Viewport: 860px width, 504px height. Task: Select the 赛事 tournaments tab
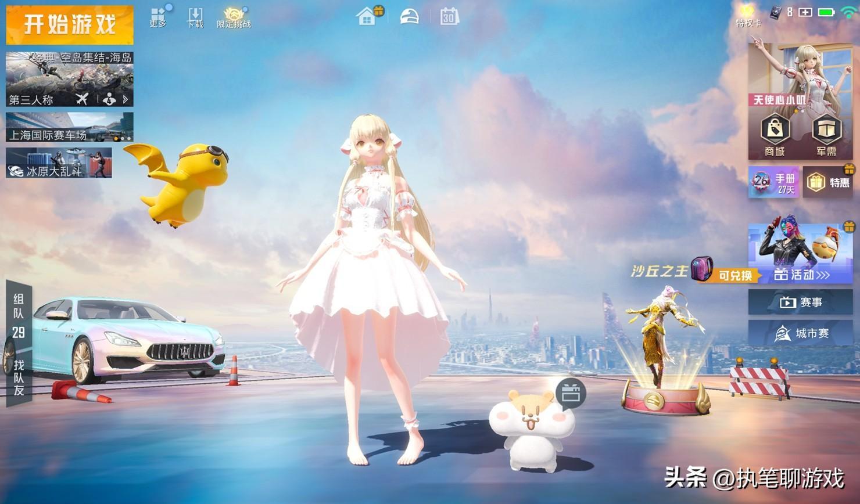(800, 302)
